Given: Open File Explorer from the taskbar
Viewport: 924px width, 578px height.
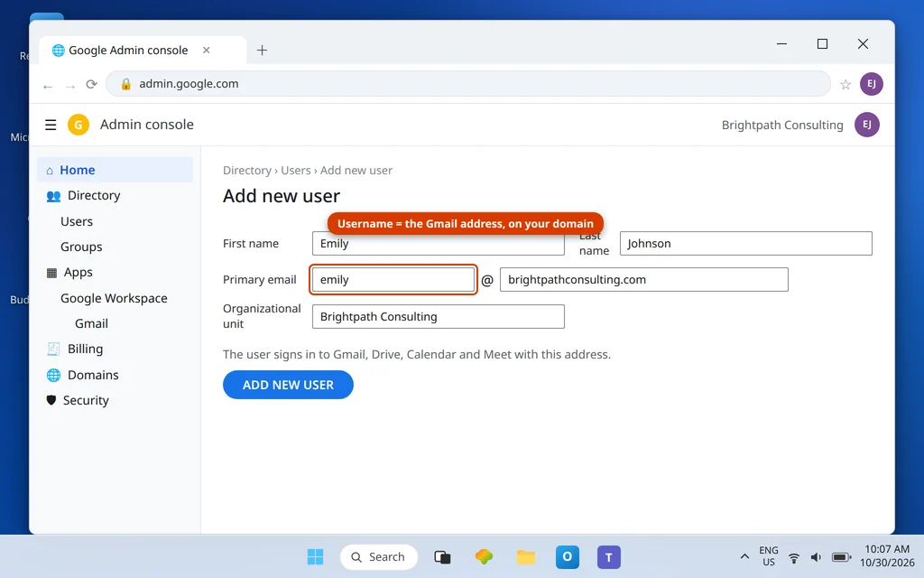Looking at the screenshot, I should pyautogui.click(x=526, y=556).
